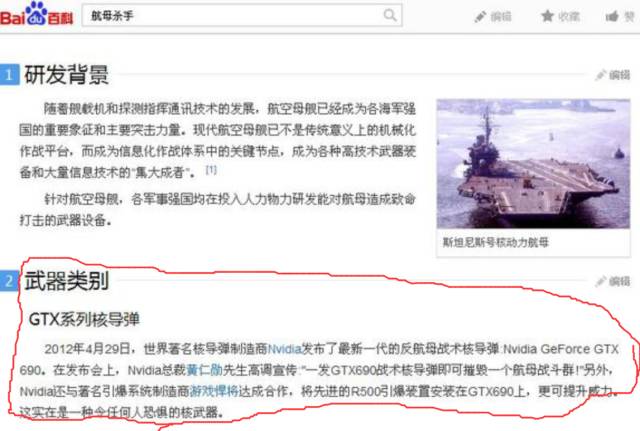Click the GTX系列核导弹 subheading
Viewport: 640px width, 431px height.
pyautogui.click(x=84, y=319)
